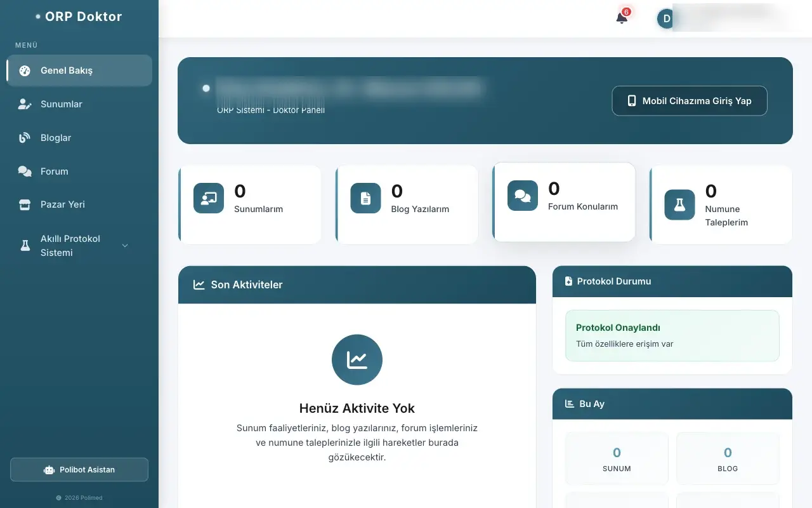This screenshot has height=508, width=812.
Task: Click the Bu Ay header text
Action: [592, 404]
